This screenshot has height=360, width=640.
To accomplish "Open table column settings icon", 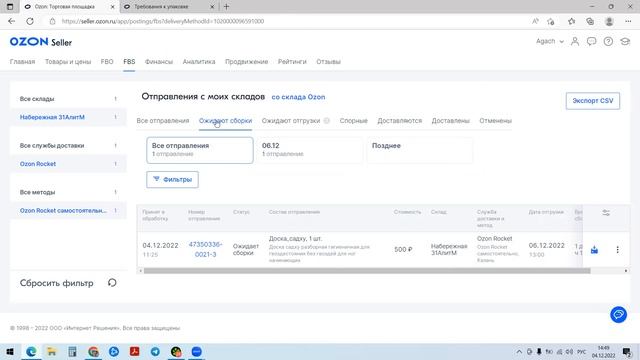I will tap(606, 213).
